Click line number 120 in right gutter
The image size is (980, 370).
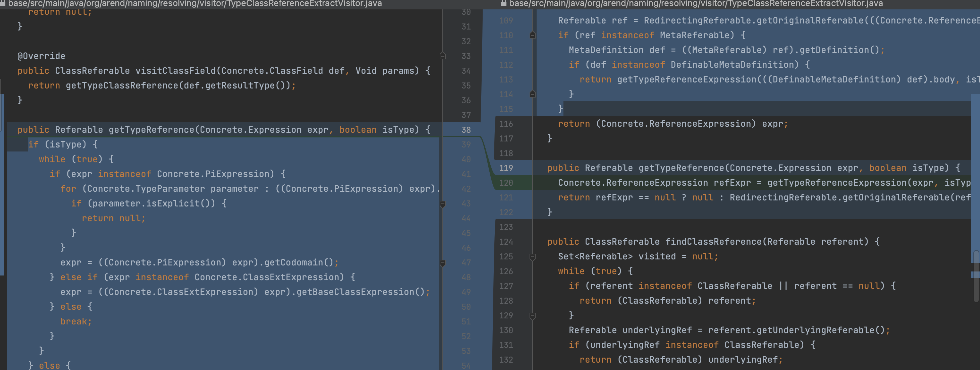pyautogui.click(x=506, y=183)
